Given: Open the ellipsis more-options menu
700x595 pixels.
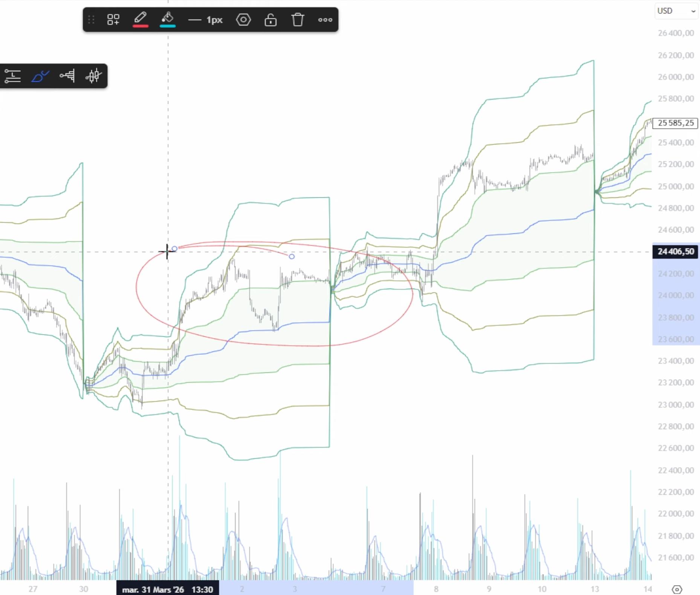Looking at the screenshot, I should tap(325, 20).
